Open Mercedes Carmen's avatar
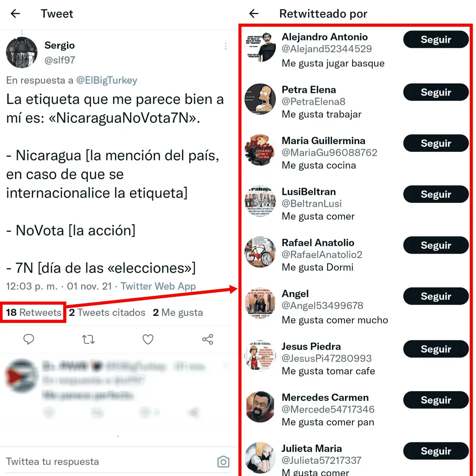 pos(260,406)
